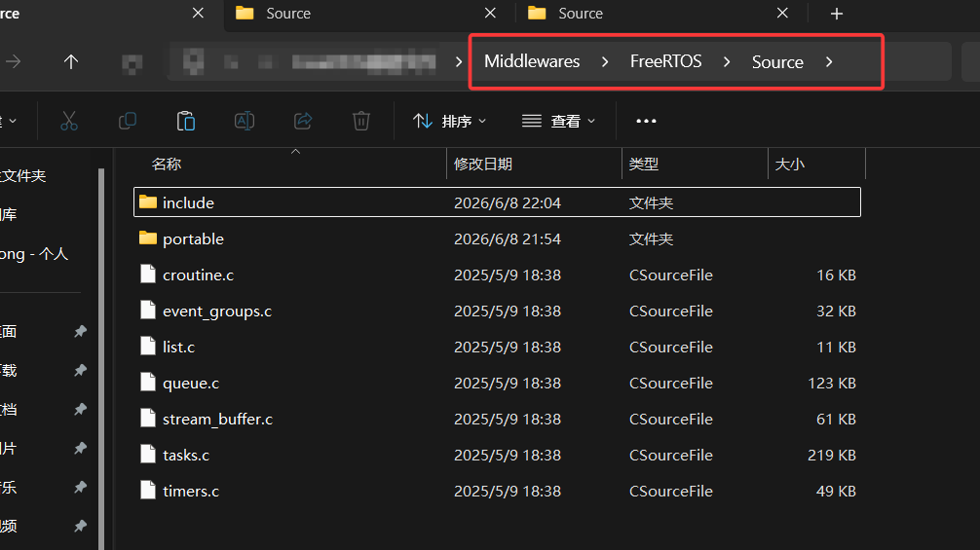
Task: Click the queue.c file icon
Action: [x=147, y=382]
